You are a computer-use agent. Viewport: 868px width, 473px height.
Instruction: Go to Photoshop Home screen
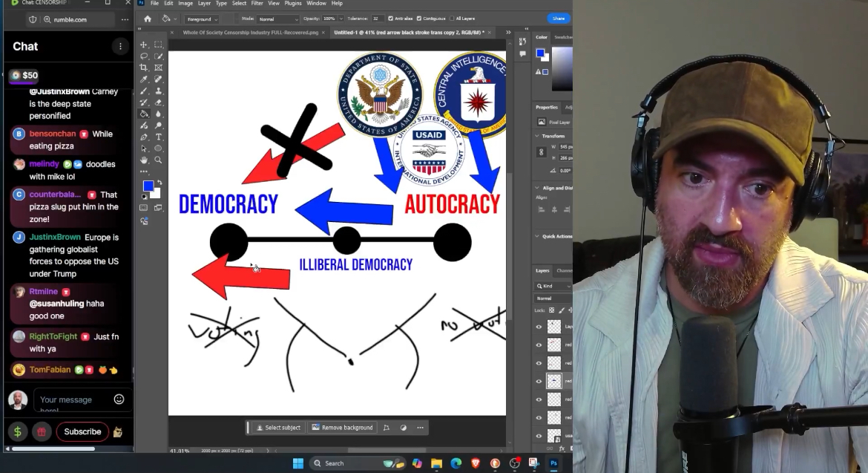[147, 19]
